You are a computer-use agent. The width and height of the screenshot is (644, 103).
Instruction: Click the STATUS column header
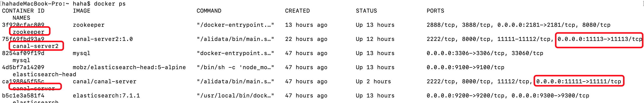366,11
